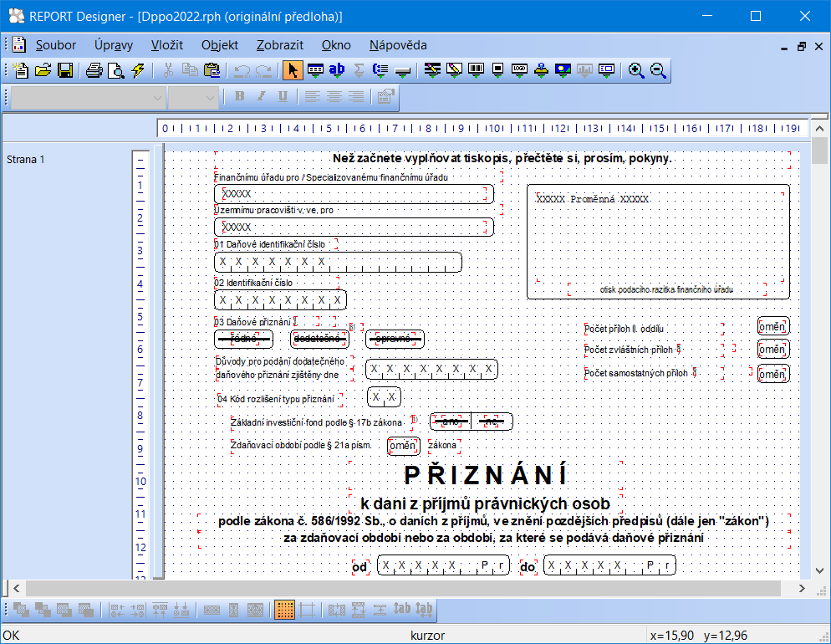Open the Okno menu
Viewport: 831px width, 644px height.
[x=336, y=45]
